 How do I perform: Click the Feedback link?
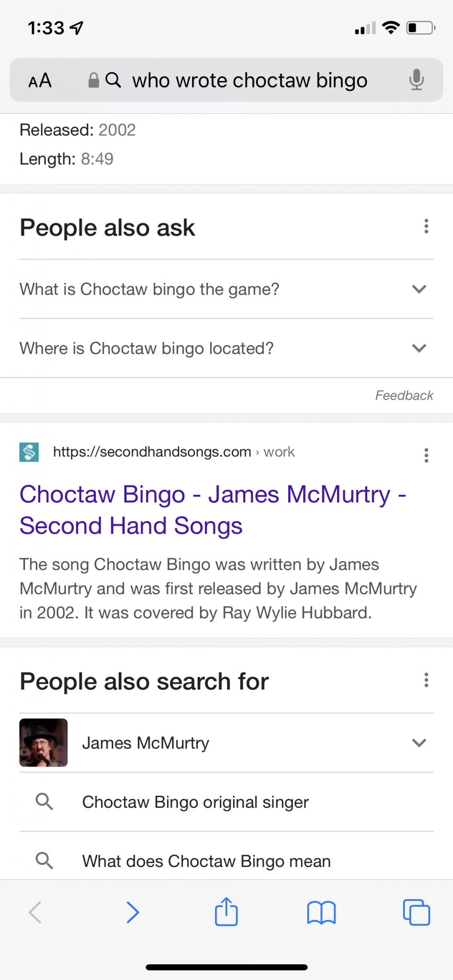[x=404, y=395]
